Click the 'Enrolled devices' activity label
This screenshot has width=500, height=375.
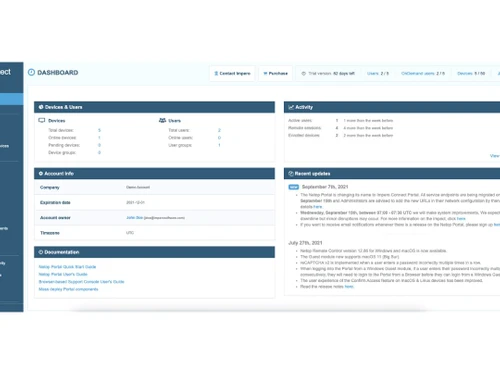pyautogui.click(x=304, y=135)
